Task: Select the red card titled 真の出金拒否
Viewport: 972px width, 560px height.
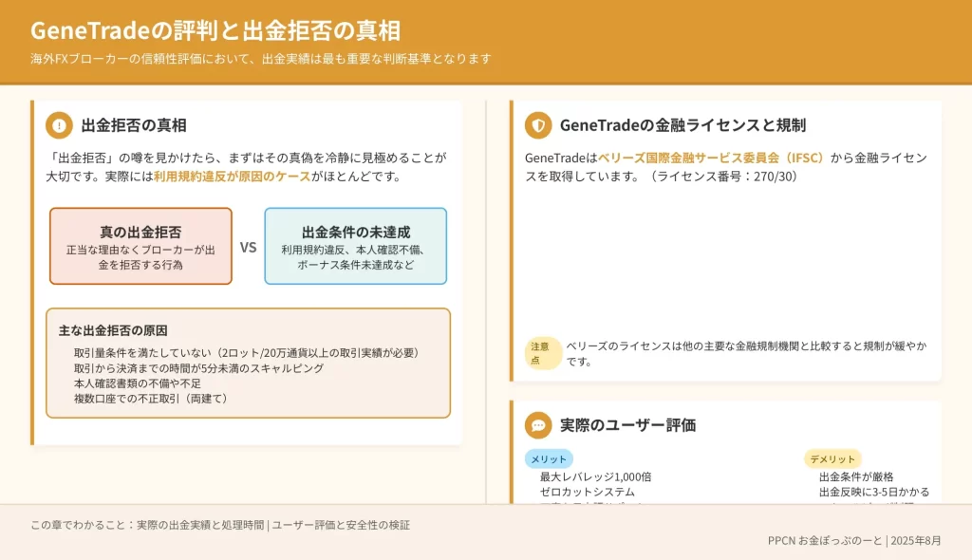Action: click(x=140, y=246)
